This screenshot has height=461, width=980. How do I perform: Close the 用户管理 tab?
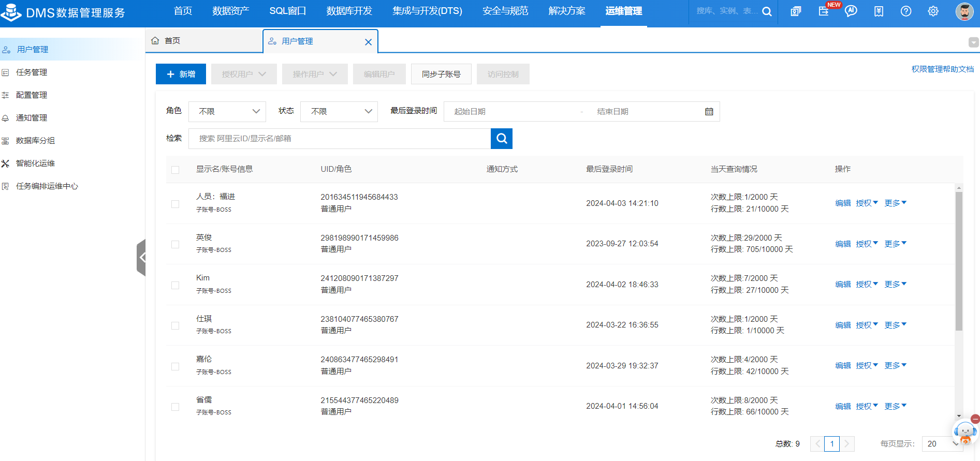click(368, 42)
